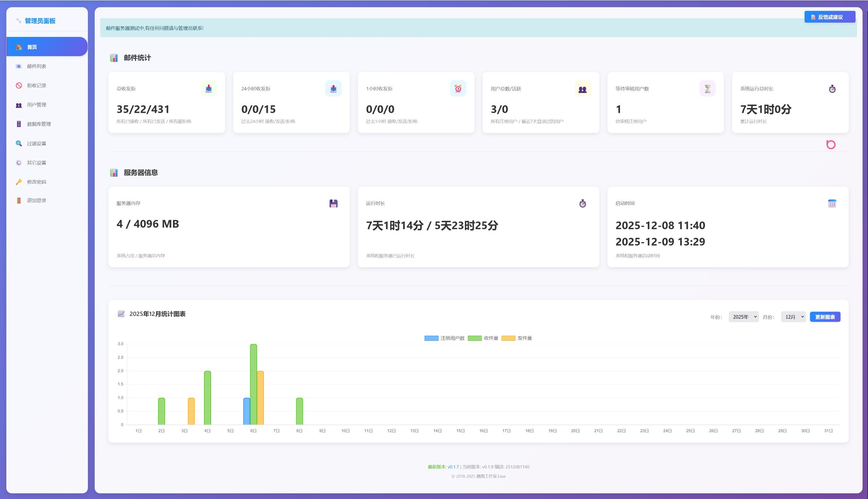Click the v0.1.7 latest version link
Image resolution: width=868 pixels, height=499 pixels.
point(453,467)
